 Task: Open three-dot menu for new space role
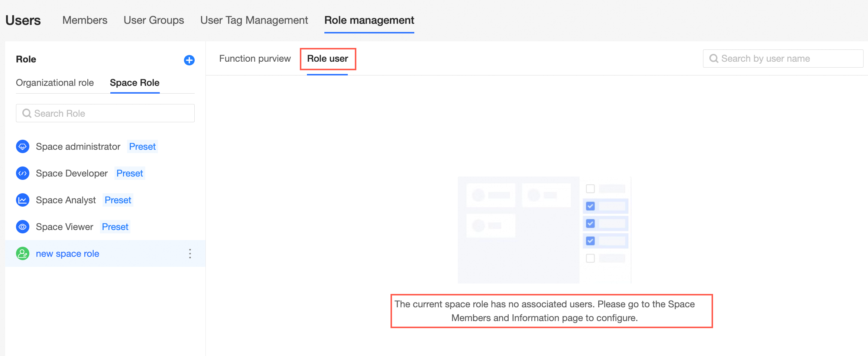click(190, 253)
